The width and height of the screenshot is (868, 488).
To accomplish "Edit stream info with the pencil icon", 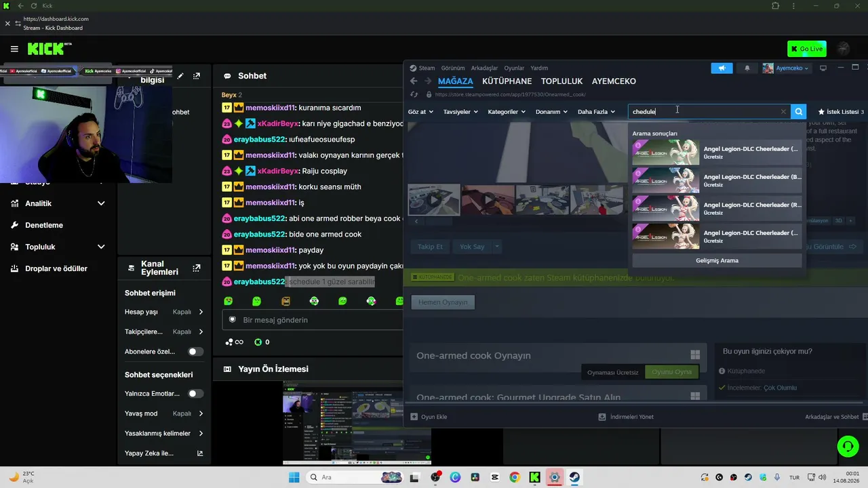I will 180,76.
